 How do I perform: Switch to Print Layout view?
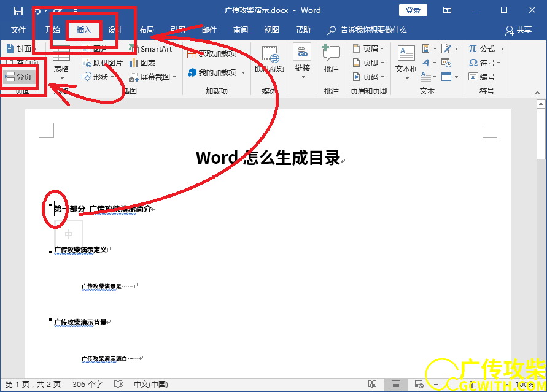[395, 385]
